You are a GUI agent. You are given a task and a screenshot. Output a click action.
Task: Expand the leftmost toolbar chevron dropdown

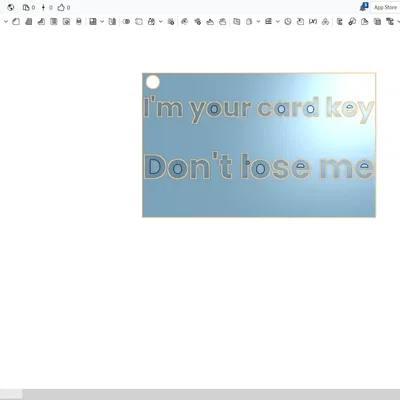6,22
